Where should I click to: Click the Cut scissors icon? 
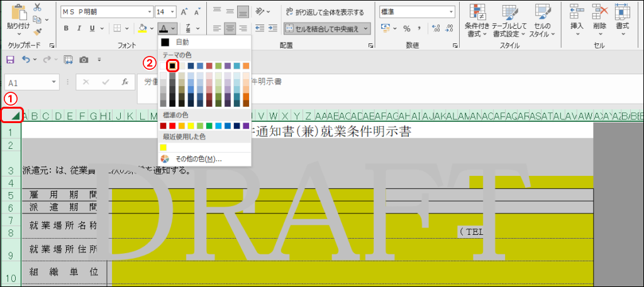tap(37, 7)
